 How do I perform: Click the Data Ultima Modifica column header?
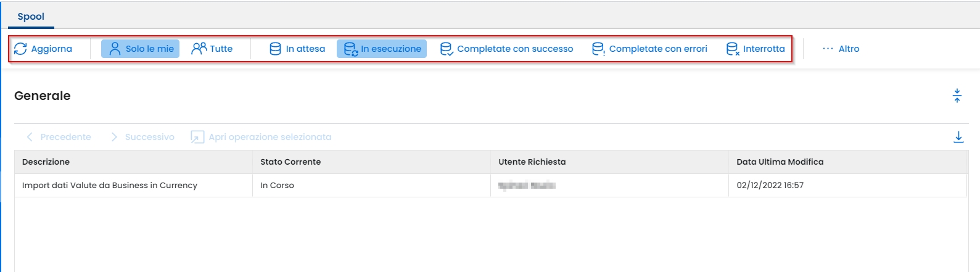[780, 162]
